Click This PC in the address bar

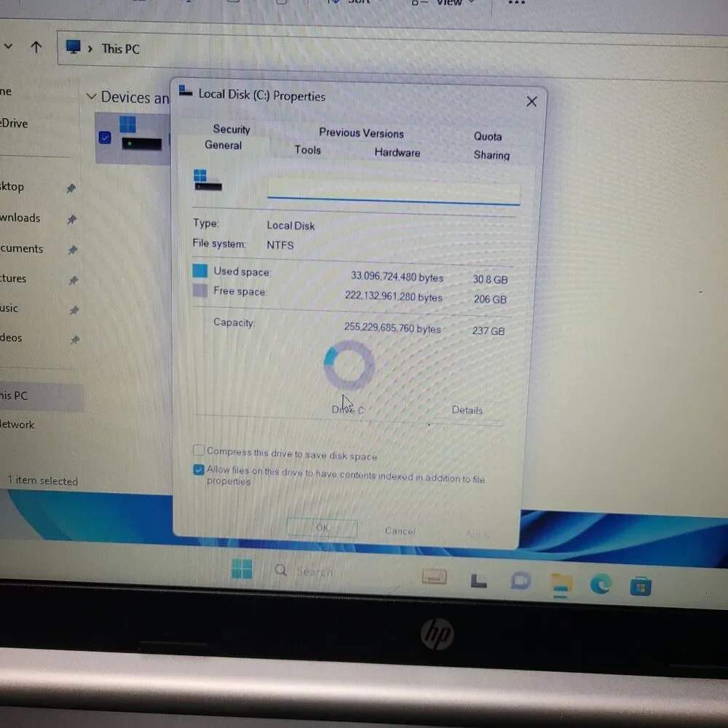click(120, 49)
